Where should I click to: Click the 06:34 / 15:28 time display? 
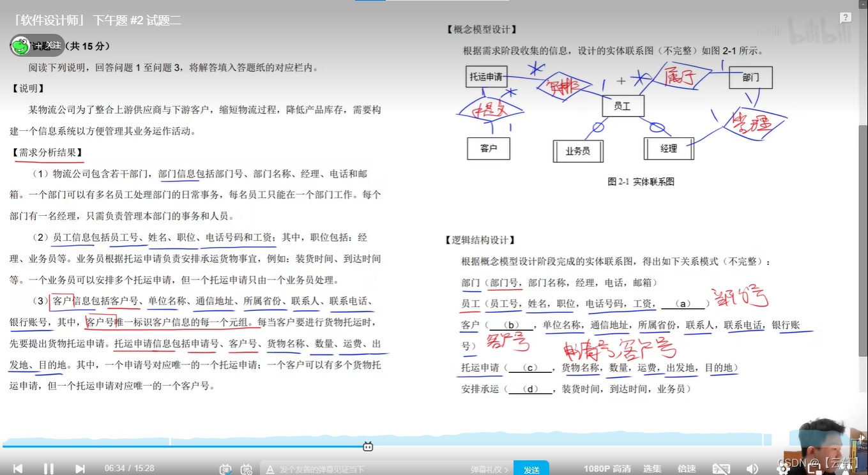click(x=130, y=469)
